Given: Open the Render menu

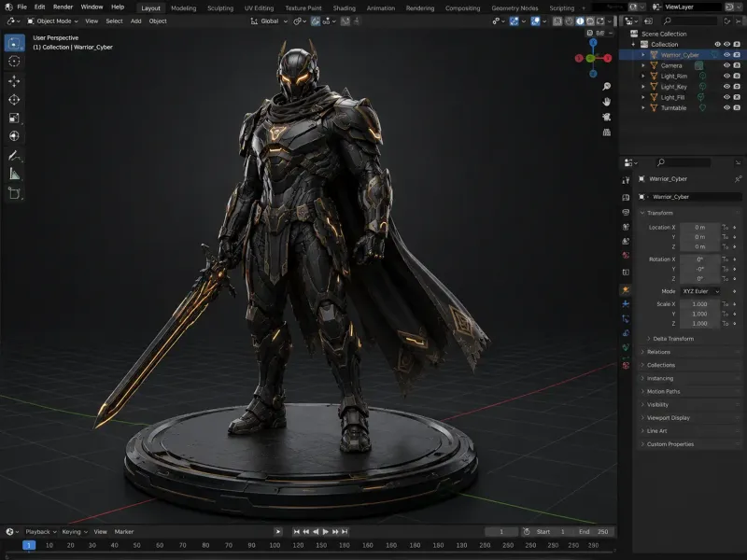Looking at the screenshot, I should click(x=63, y=7).
